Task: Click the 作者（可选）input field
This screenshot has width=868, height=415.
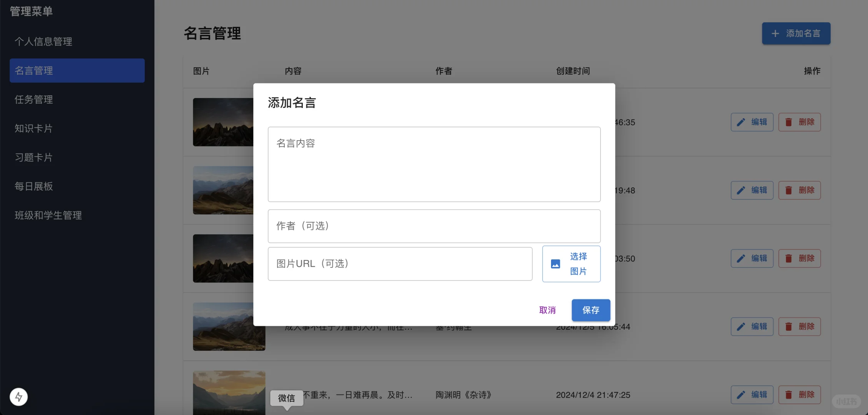Action: (433, 226)
